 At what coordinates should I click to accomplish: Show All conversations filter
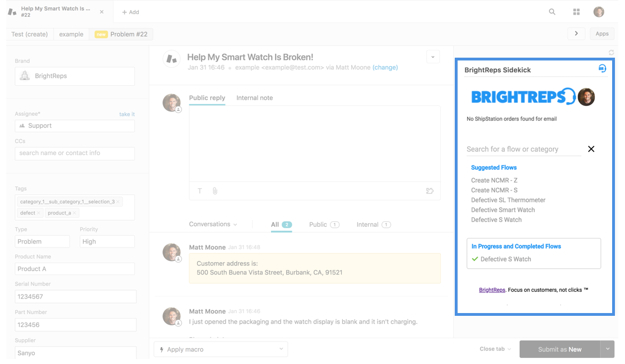coord(281,225)
